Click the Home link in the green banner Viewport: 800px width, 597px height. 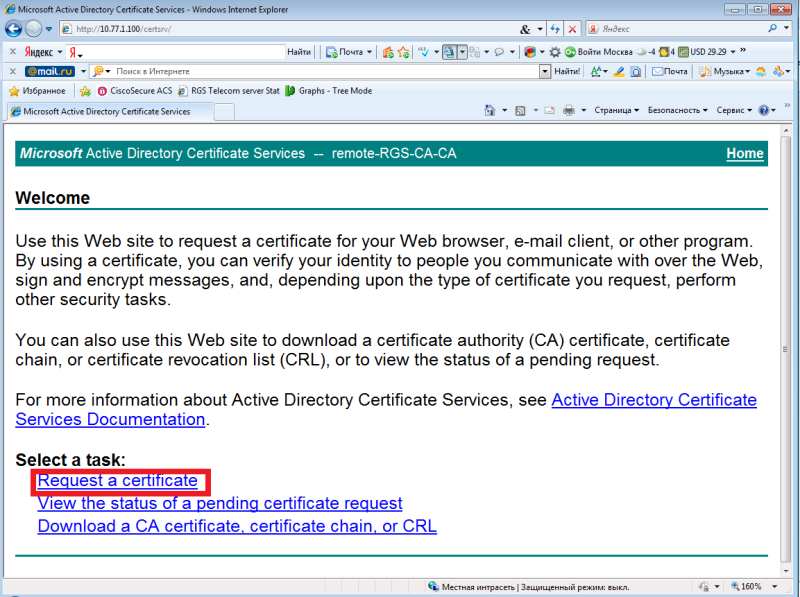click(745, 153)
